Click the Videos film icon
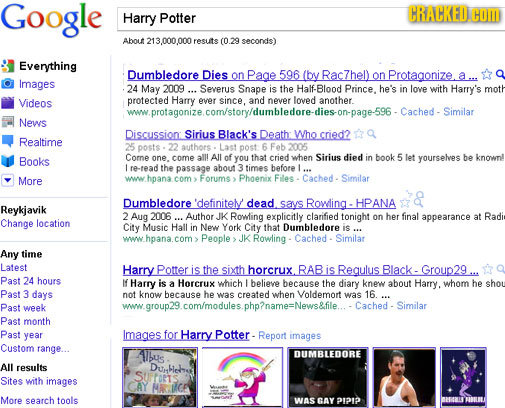 click(x=8, y=103)
